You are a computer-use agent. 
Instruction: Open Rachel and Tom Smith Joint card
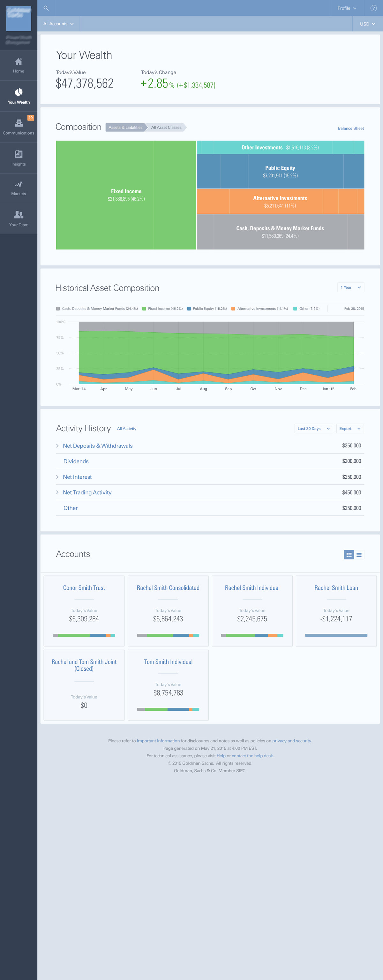(84, 685)
